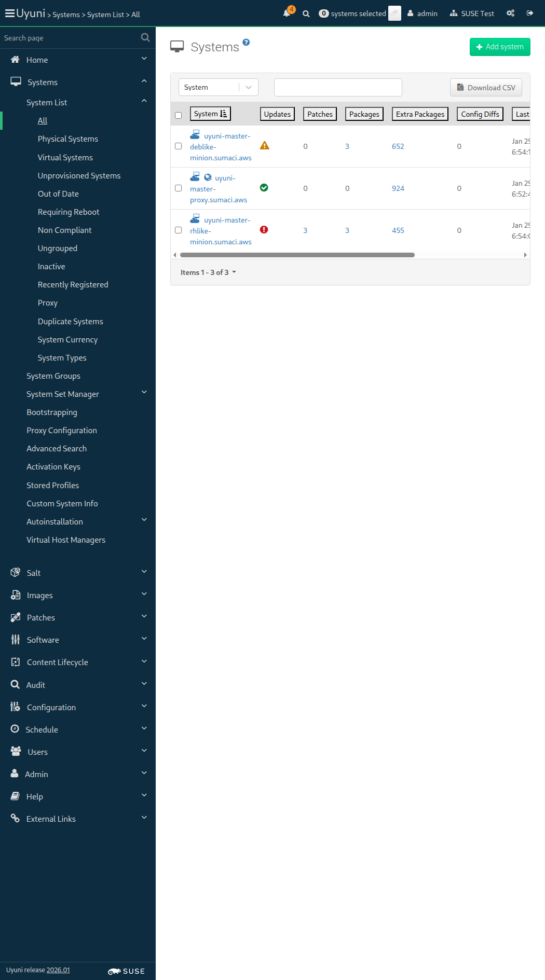Image resolution: width=545 pixels, height=980 pixels.
Task: Click the eraser clear selection icon
Action: point(394,13)
